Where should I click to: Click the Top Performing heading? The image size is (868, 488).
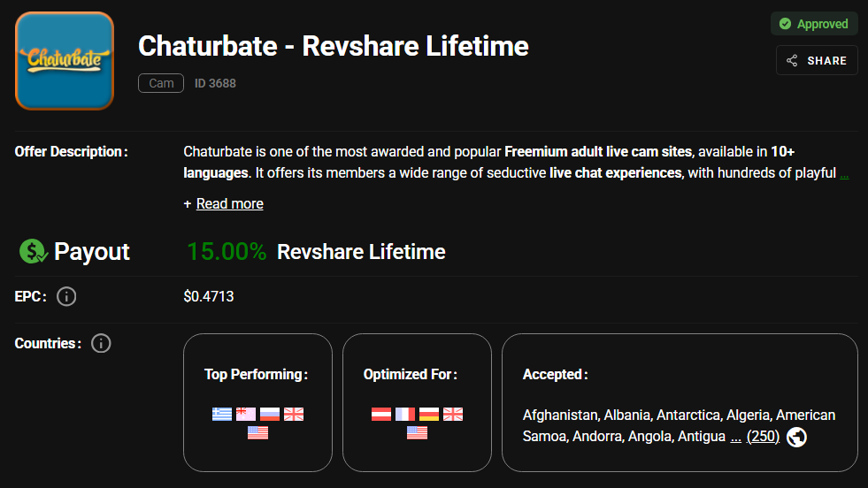[256, 375]
